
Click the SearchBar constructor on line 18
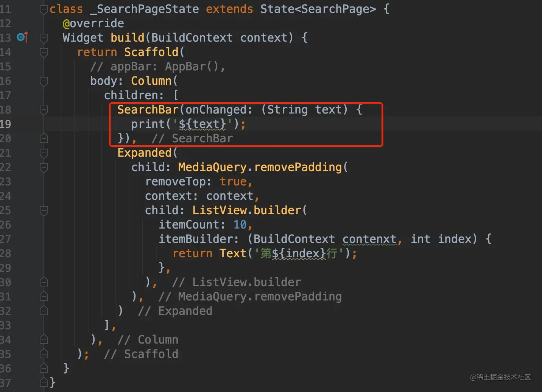tap(148, 110)
